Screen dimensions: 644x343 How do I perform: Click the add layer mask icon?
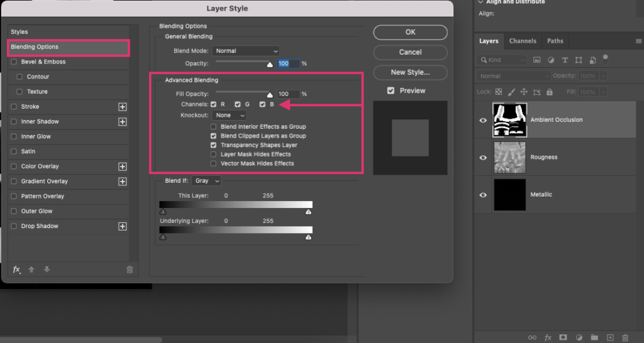click(563, 338)
